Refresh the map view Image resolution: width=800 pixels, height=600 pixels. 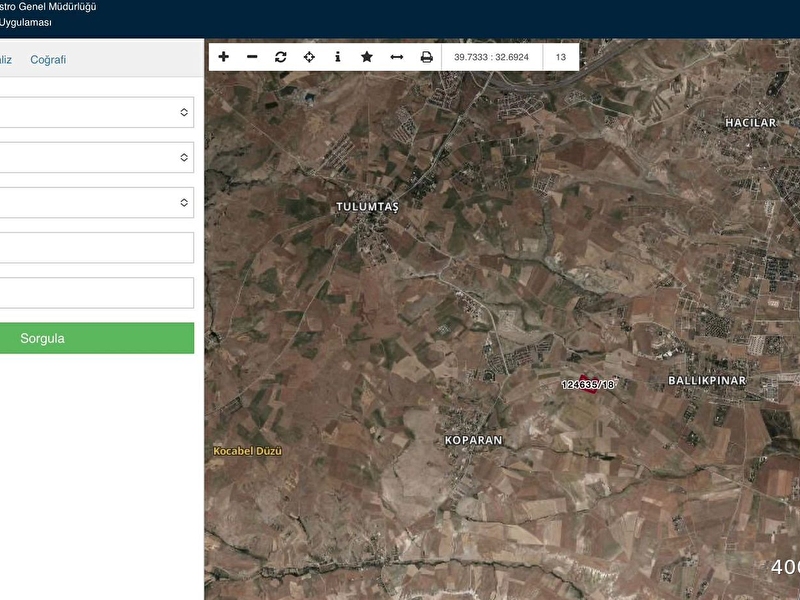click(x=281, y=57)
